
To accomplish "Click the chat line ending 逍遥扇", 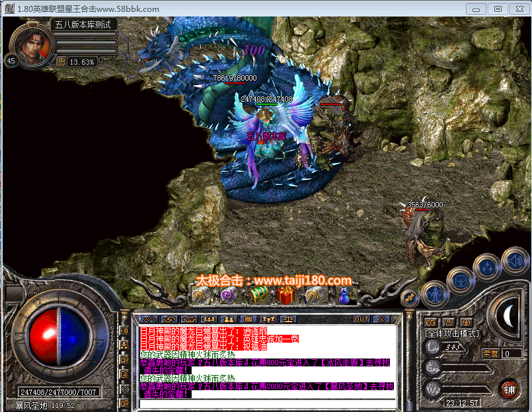I will coord(204,331).
